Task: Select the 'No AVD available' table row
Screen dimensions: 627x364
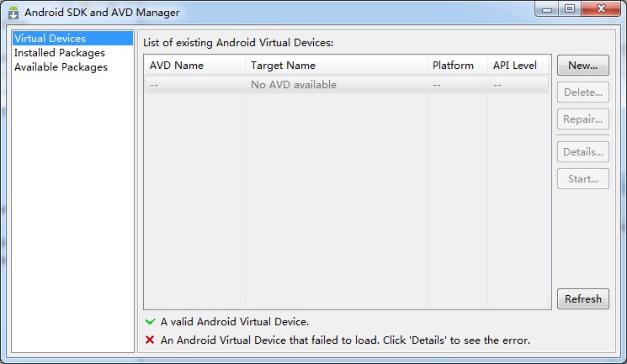Action: click(346, 85)
